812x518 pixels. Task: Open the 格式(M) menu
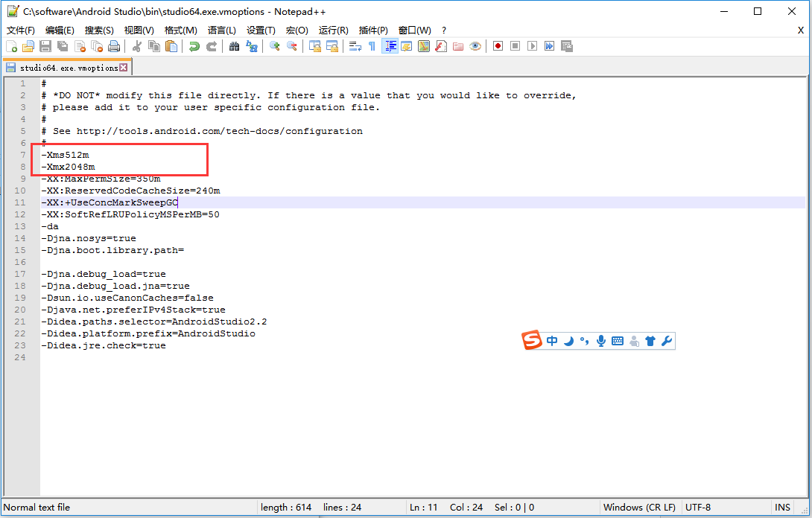pyautogui.click(x=181, y=31)
